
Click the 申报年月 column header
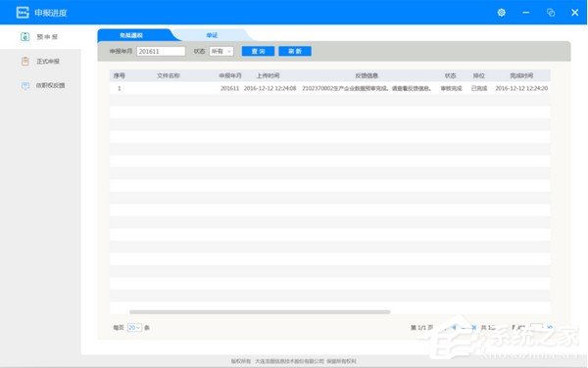pos(230,75)
